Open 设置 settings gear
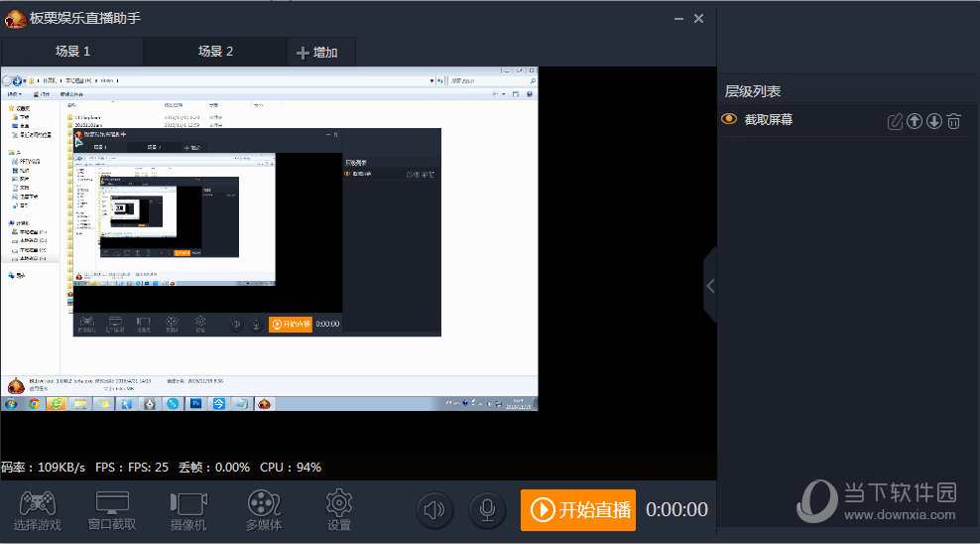Screen dimensions: 980x544 click(x=339, y=509)
